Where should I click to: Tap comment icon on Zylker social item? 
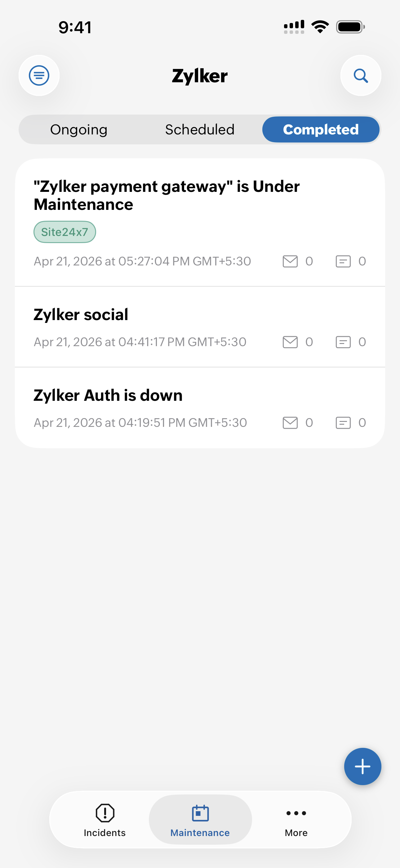pos(343,342)
